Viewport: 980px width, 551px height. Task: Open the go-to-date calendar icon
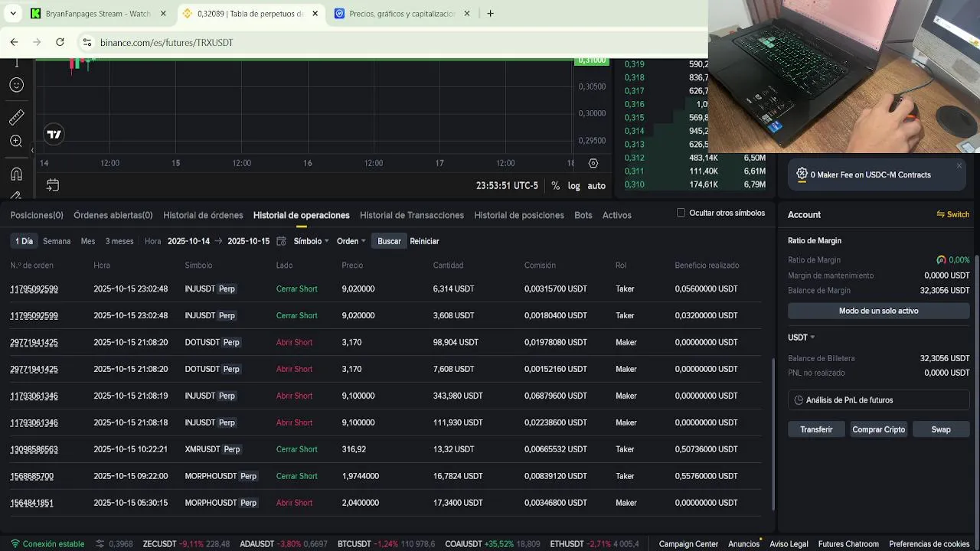pyautogui.click(x=52, y=185)
